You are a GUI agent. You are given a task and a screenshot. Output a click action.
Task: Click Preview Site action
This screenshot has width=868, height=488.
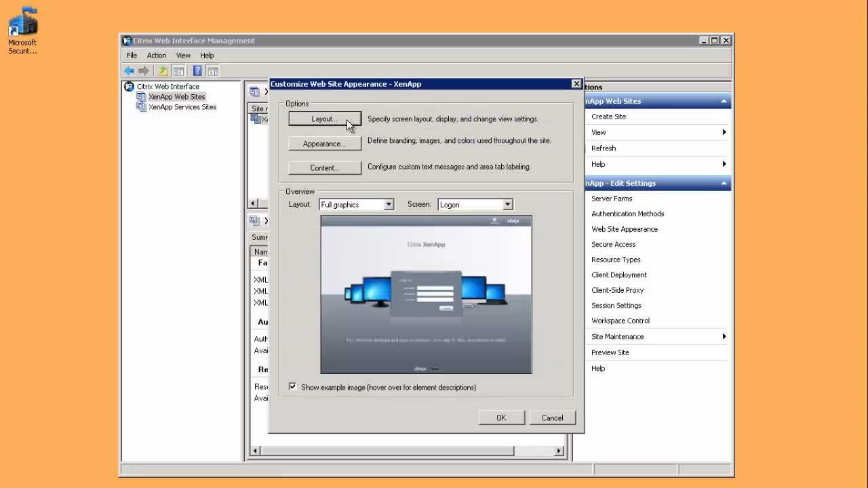[x=610, y=352]
